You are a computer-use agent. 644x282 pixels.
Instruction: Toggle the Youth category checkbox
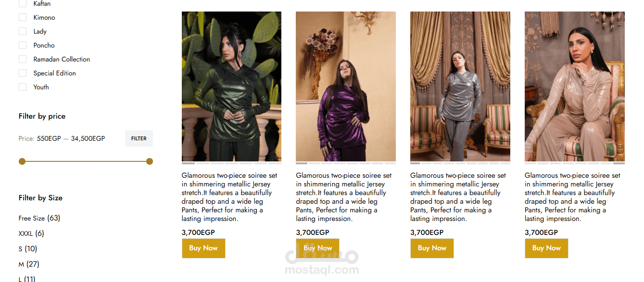tap(23, 87)
